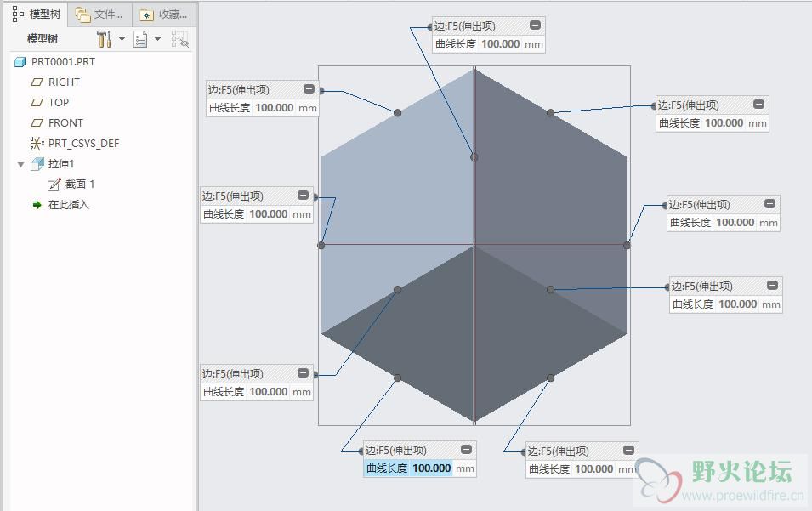
Task: Open the 收藏... favorites tab
Action: tap(163, 14)
